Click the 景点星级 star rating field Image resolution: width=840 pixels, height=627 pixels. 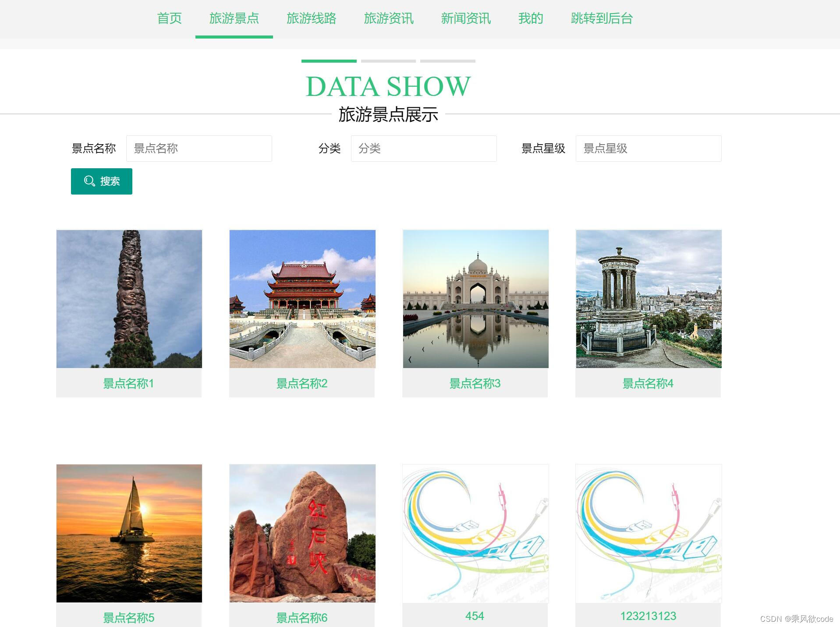point(648,148)
